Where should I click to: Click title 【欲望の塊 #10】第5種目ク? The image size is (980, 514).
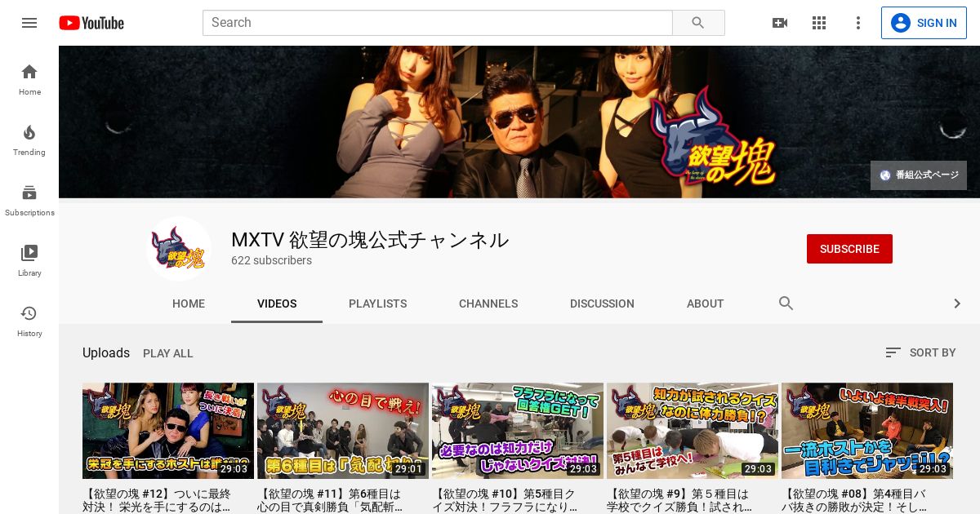pyautogui.click(x=506, y=500)
